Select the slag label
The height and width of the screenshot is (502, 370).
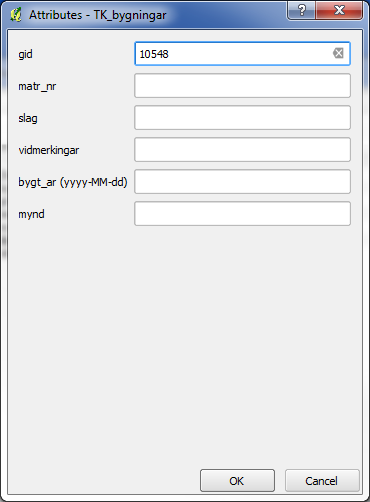(28, 118)
